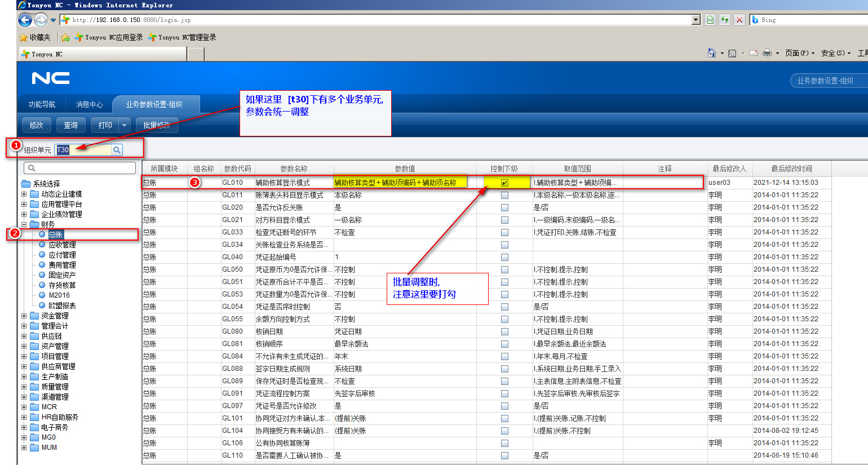The image size is (868, 465).
Task: Click the red X stop loading icon
Action: (x=739, y=20)
